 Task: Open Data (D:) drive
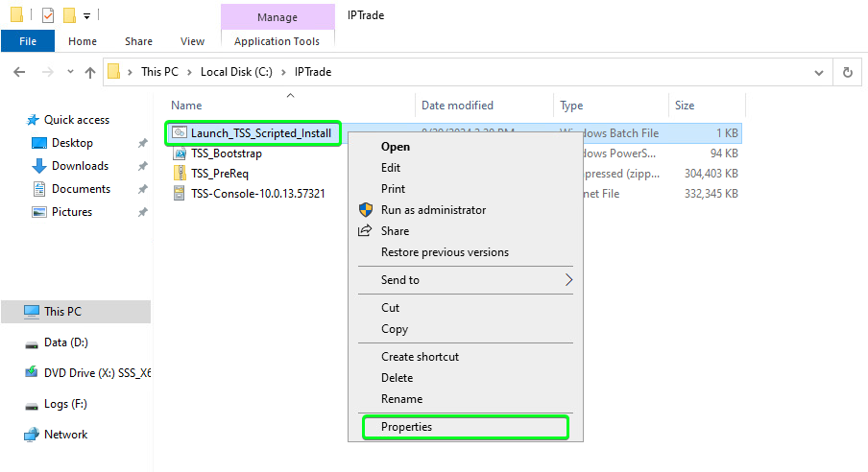[66, 342]
